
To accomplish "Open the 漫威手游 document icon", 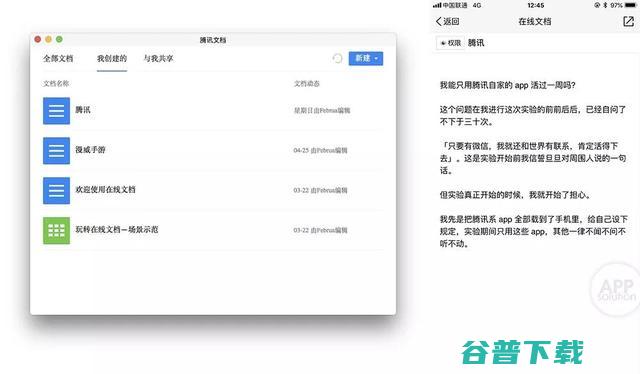I will click(x=56, y=151).
